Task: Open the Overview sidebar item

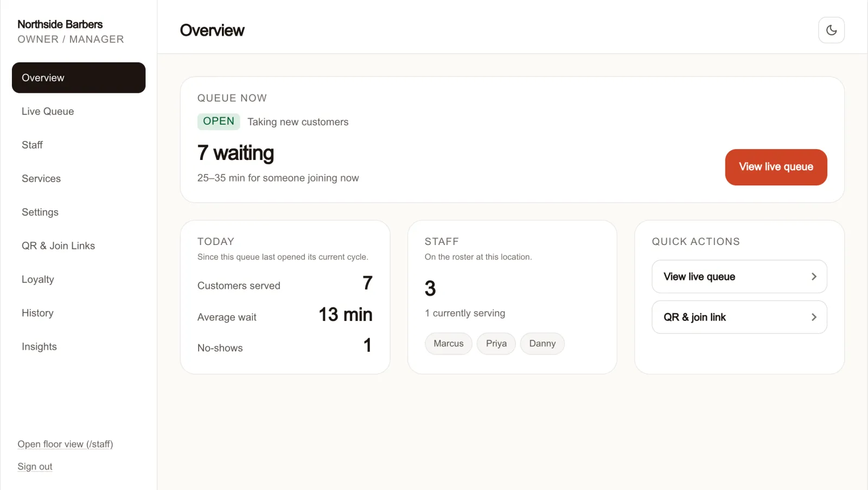Action: tap(79, 78)
